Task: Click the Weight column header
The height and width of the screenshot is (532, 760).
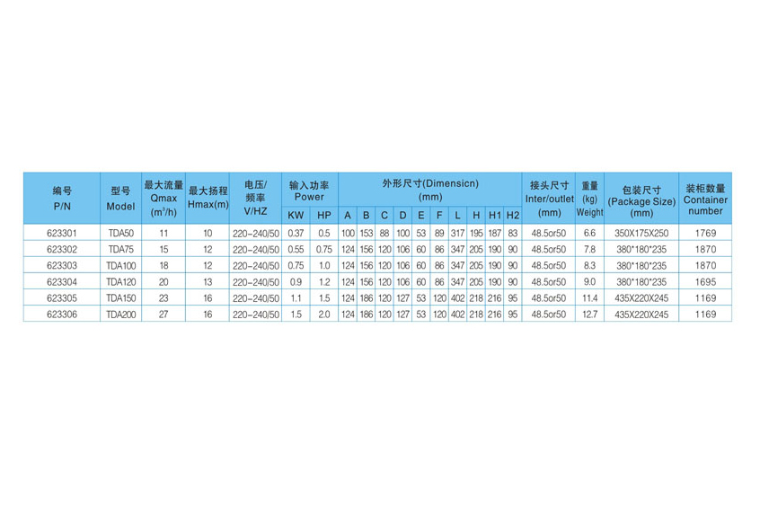Action: click(x=590, y=199)
